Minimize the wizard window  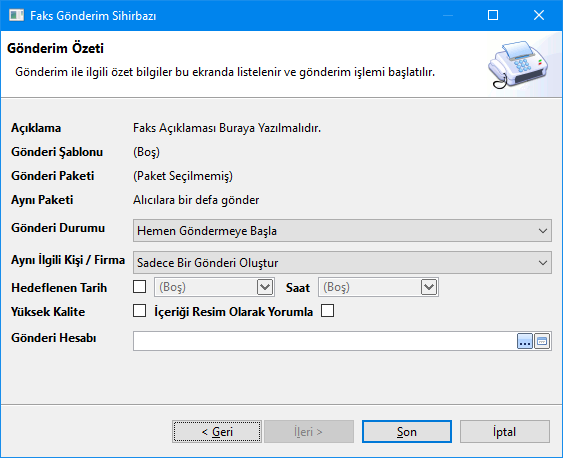coord(447,15)
